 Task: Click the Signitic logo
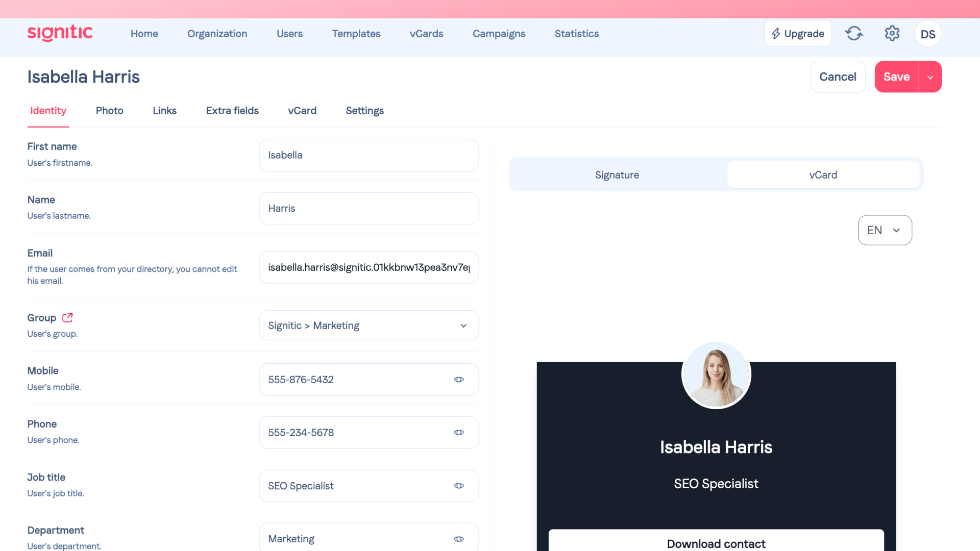pos(60,33)
